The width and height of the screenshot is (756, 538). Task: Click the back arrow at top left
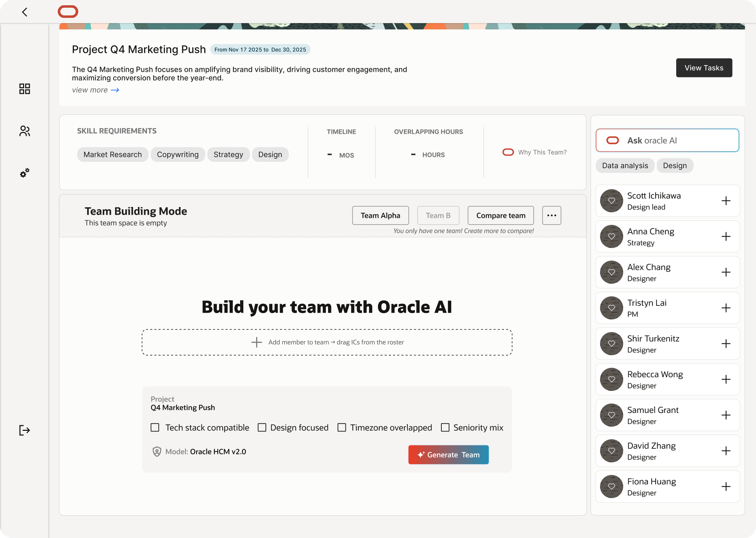tap(24, 12)
